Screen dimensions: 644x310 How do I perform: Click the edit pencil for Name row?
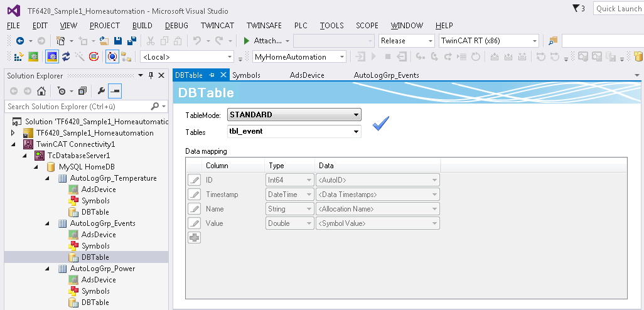(x=194, y=208)
